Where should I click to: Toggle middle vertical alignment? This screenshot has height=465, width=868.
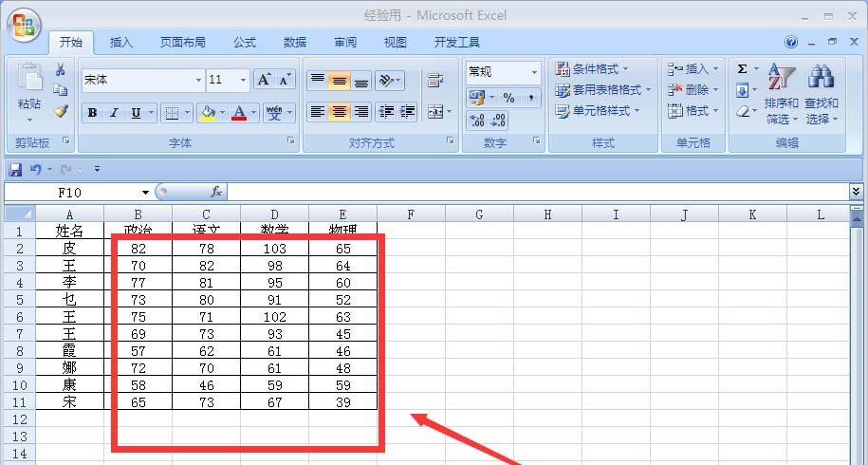click(x=339, y=81)
